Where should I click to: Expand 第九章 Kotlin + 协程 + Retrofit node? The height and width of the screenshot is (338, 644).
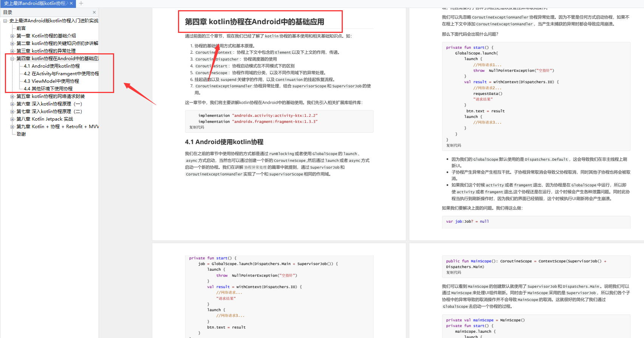click(x=12, y=127)
